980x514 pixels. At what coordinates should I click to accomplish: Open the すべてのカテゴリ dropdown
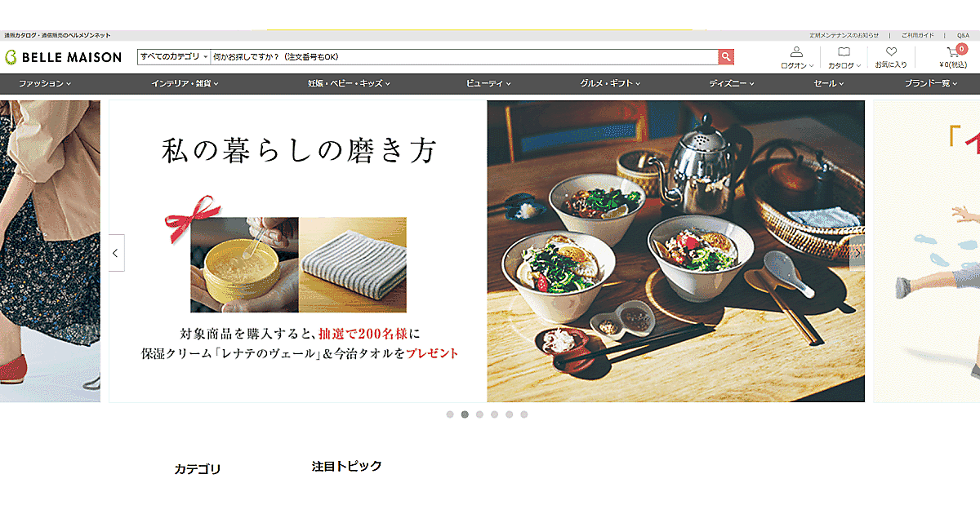[x=174, y=56]
